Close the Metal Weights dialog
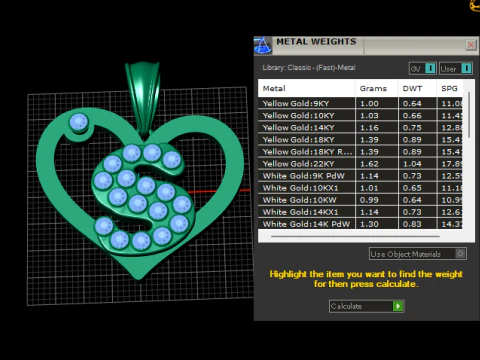Image resolution: width=480 pixels, height=360 pixels. [x=471, y=45]
